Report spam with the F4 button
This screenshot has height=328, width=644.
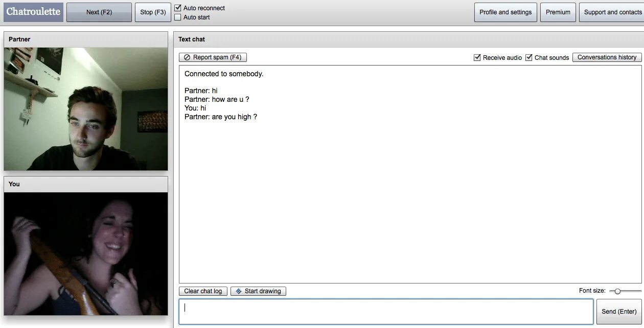(213, 57)
